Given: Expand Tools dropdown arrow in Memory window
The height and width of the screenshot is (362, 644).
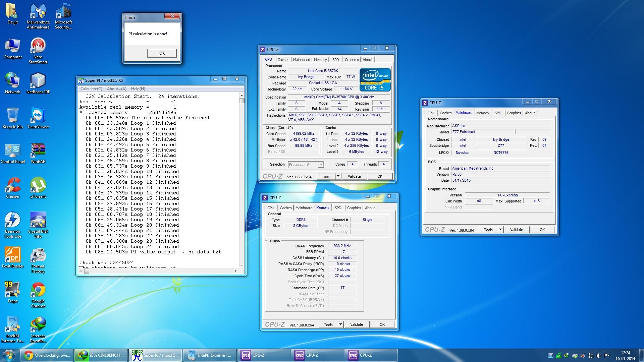Looking at the screenshot, I should tap(340, 324).
